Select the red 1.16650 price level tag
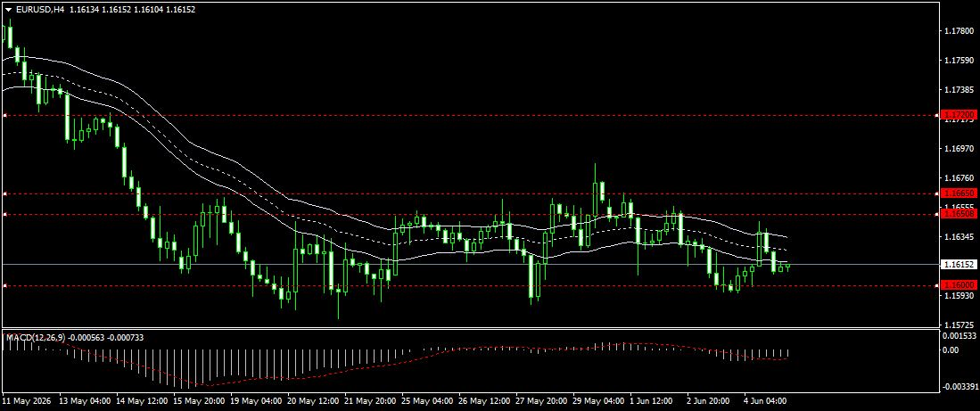The height and width of the screenshot is (411, 980). point(957,193)
